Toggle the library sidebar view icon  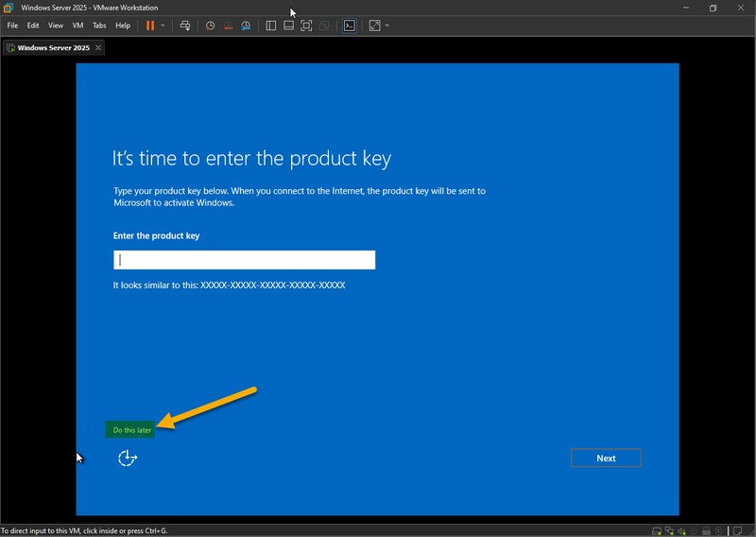pos(271,26)
